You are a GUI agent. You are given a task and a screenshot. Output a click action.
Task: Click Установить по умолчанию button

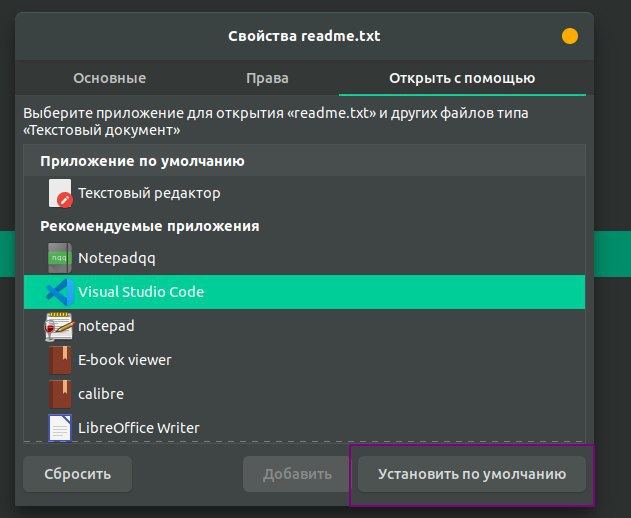(472, 474)
